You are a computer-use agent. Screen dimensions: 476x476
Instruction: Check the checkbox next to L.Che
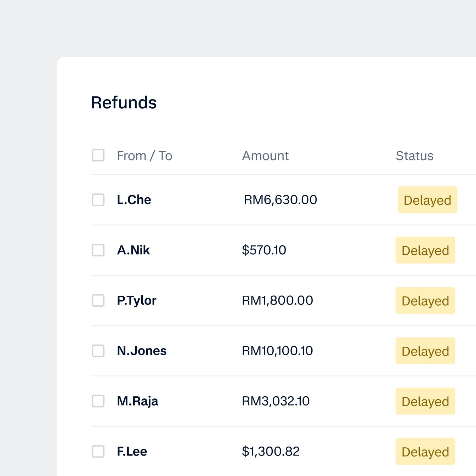tap(98, 199)
